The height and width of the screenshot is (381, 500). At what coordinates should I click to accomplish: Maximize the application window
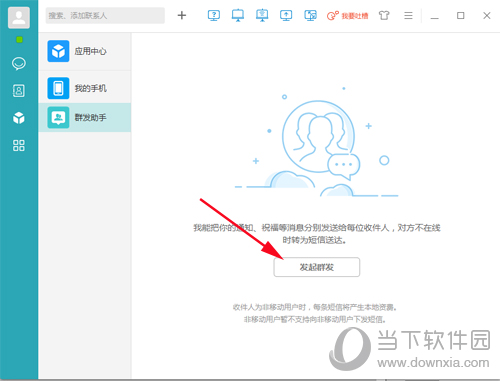tap(461, 15)
